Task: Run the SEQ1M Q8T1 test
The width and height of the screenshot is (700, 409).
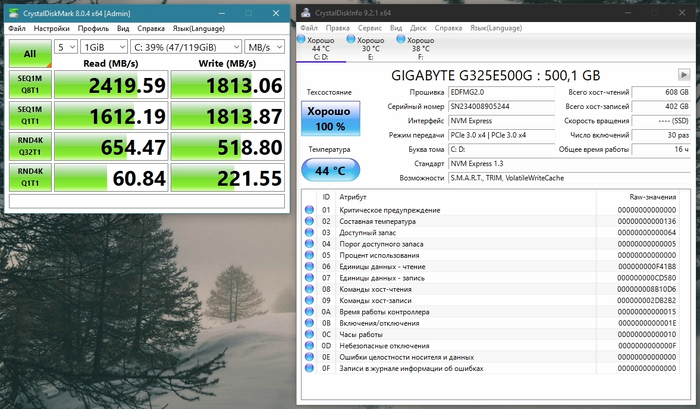Action: (30, 84)
